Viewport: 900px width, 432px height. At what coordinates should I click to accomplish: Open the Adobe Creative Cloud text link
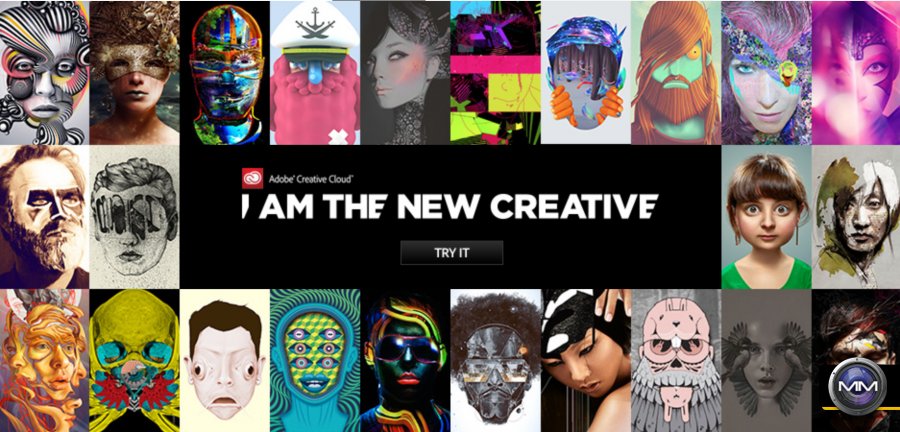[311, 179]
